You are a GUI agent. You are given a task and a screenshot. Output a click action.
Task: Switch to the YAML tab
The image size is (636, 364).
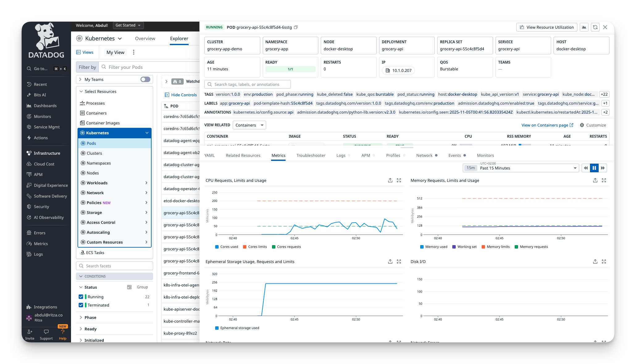[x=209, y=155]
